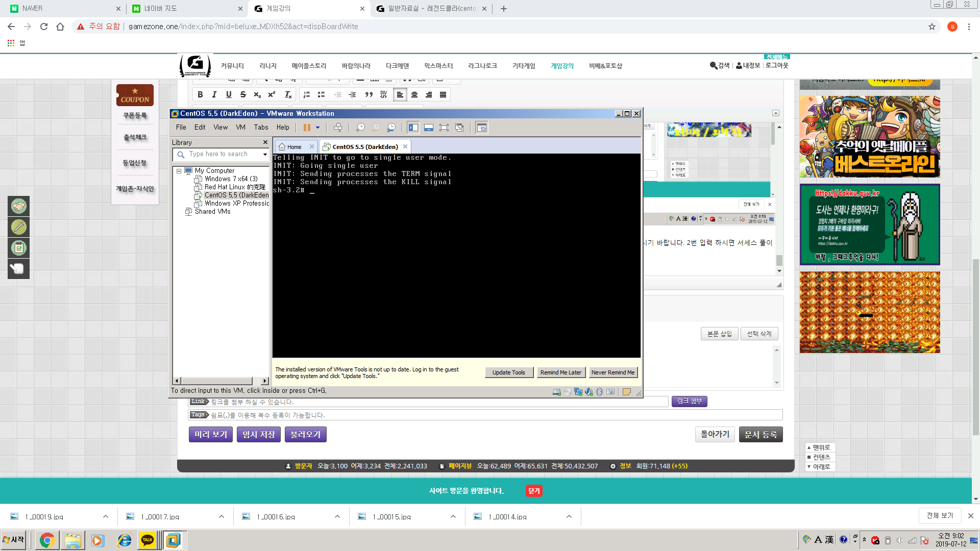Screen dimensions: 980x551
Task: Toggle bold formatting in editor
Action: [x=200, y=94]
